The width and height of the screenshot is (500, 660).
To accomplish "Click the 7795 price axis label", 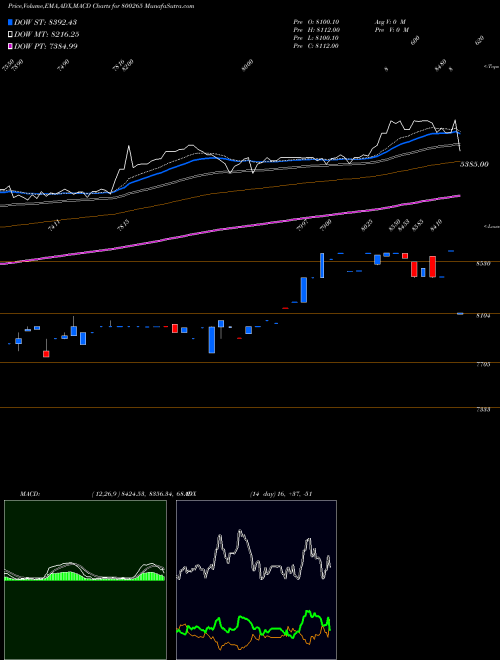I will pyautogui.click(x=483, y=365).
